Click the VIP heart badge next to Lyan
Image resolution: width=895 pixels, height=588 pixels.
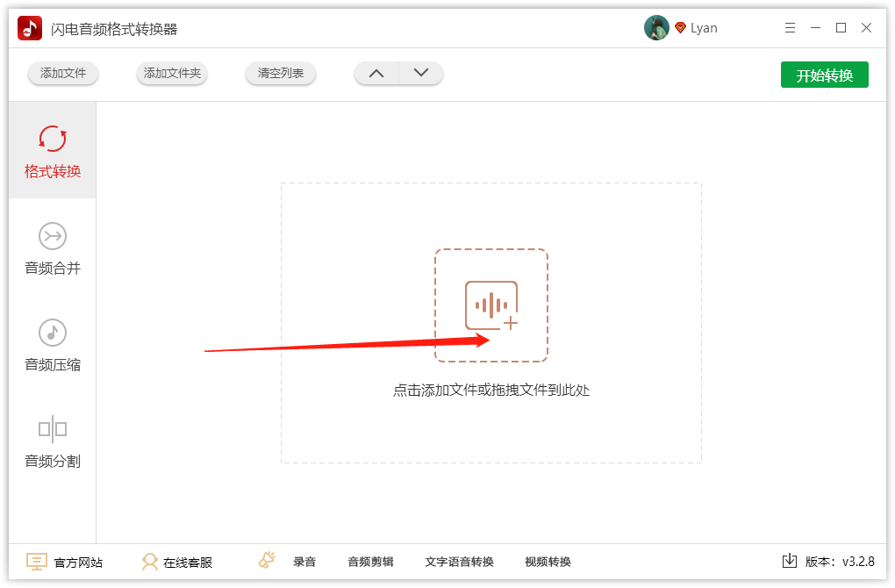pyautogui.click(x=678, y=27)
